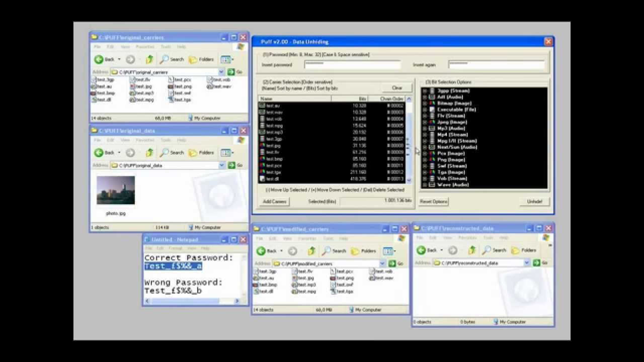644x362 pixels.
Task: Click the Clear button in Puff
Action: (397, 87)
